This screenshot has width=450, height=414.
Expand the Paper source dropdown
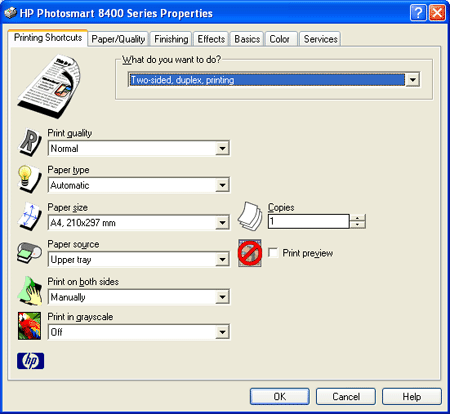click(222, 259)
